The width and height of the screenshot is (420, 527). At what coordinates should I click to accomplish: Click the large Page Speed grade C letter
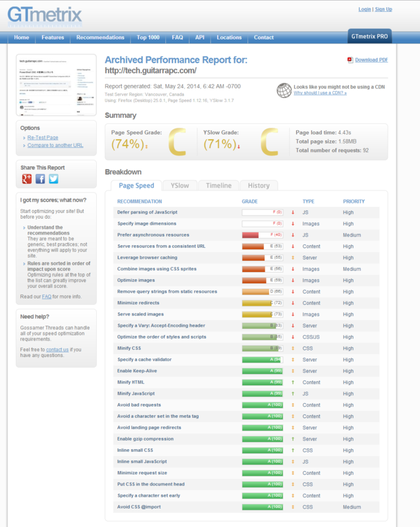[177, 142]
